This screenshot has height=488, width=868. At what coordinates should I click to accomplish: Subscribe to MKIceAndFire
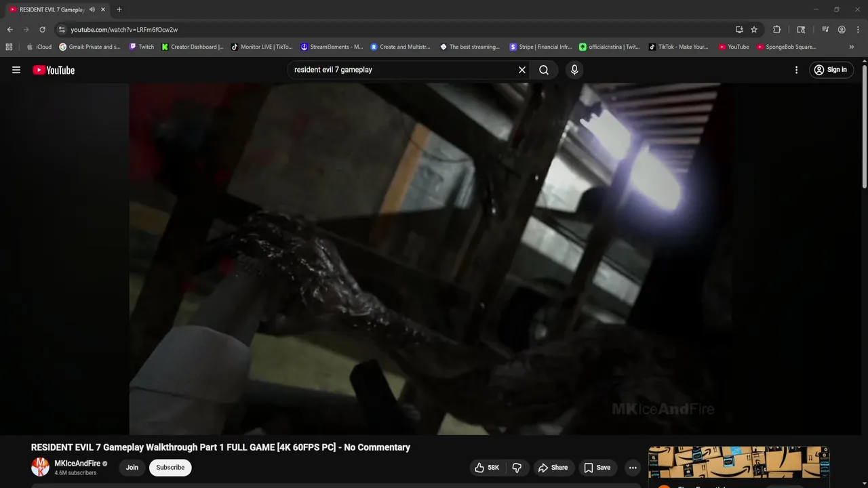pyautogui.click(x=170, y=468)
